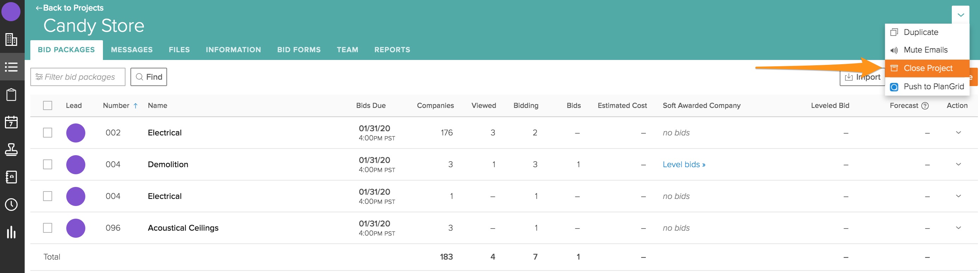Choose Close Project from the menu
This screenshot has height=273, width=980.
point(927,68)
